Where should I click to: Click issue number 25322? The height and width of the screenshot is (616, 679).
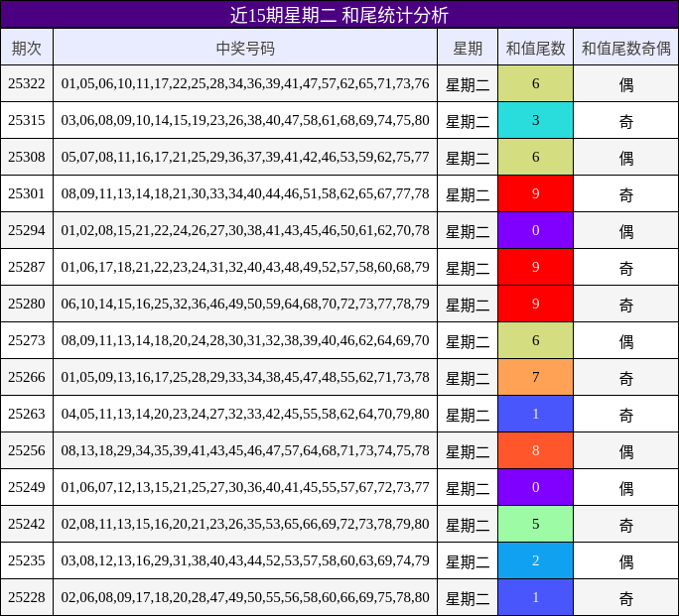27,83
